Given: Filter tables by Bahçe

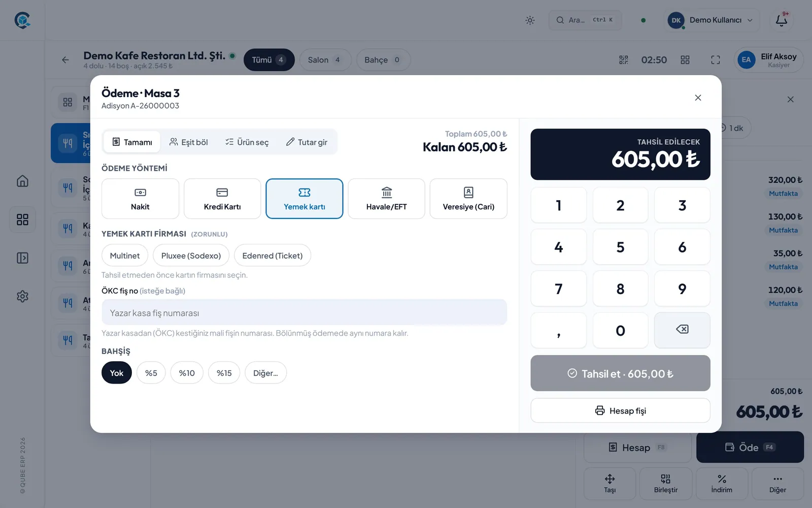Looking at the screenshot, I should coord(383,60).
